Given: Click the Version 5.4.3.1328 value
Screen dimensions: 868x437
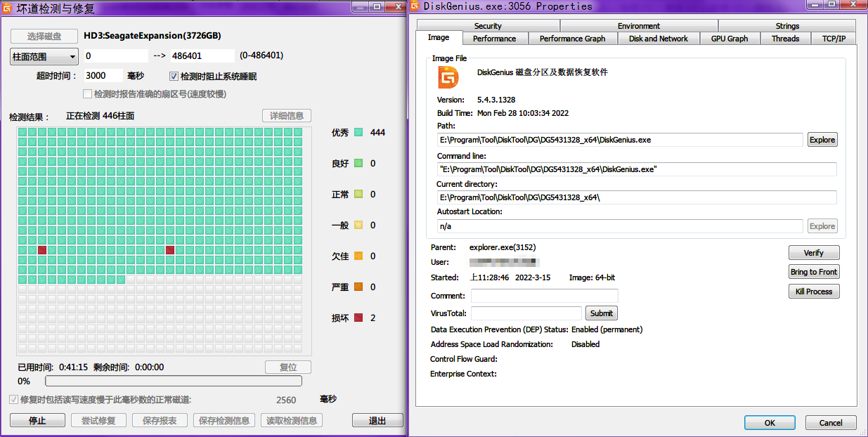Looking at the screenshot, I should pos(496,100).
